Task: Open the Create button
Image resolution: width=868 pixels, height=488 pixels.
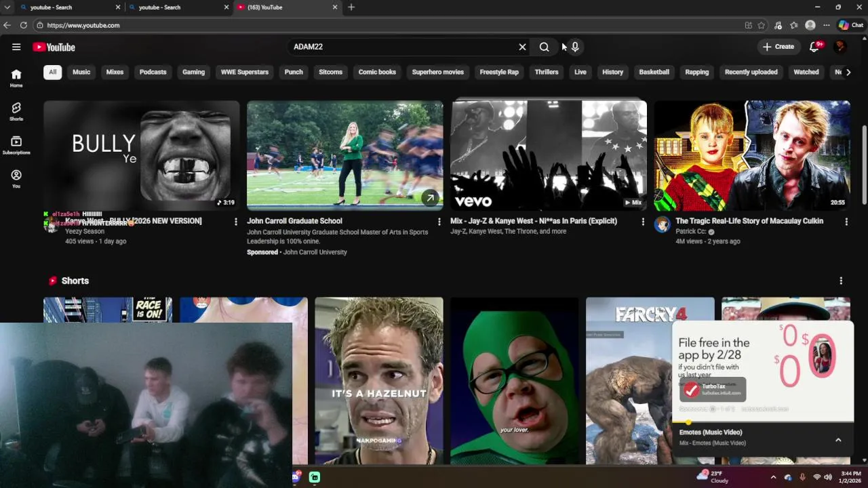Action: pos(778,47)
